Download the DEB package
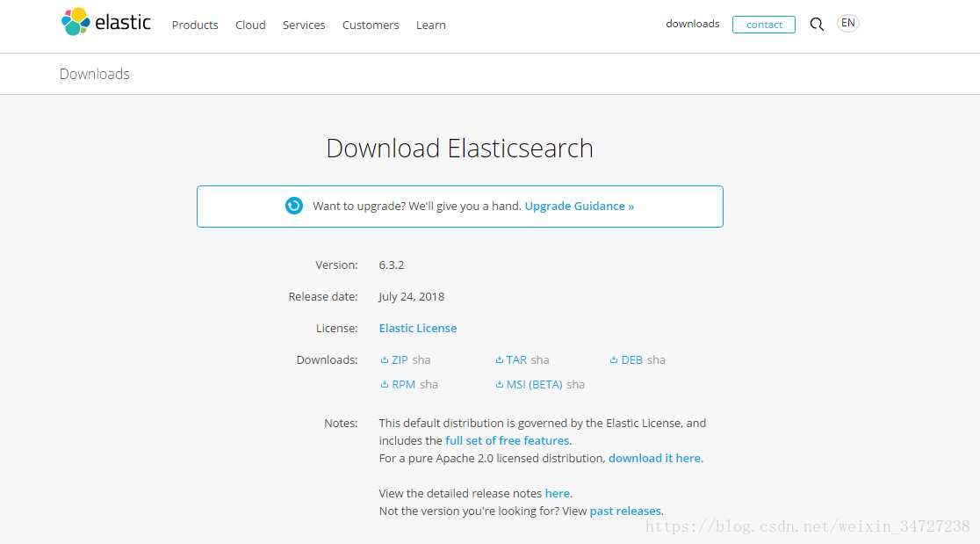This screenshot has height=544, width=980. pos(632,360)
